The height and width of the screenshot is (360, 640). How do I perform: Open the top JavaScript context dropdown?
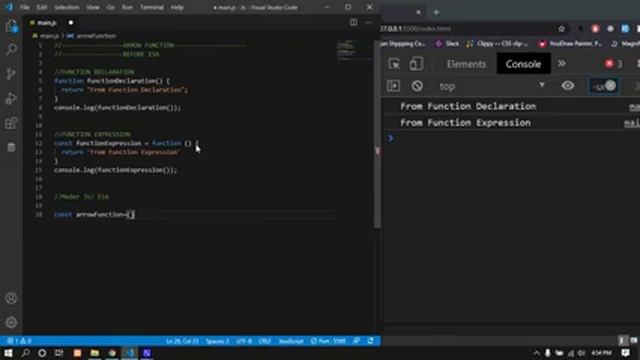point(492,86)
